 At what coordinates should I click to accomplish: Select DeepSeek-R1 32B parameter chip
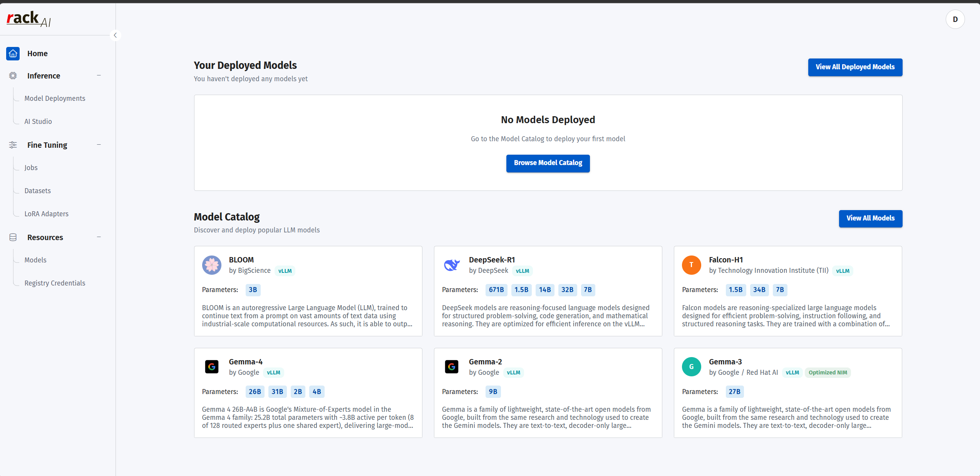pyautogui.click(x=567, y=290)
